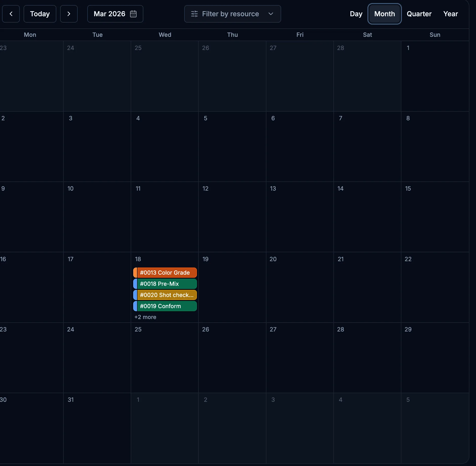Select March 10 day cell

click(97, 217)
